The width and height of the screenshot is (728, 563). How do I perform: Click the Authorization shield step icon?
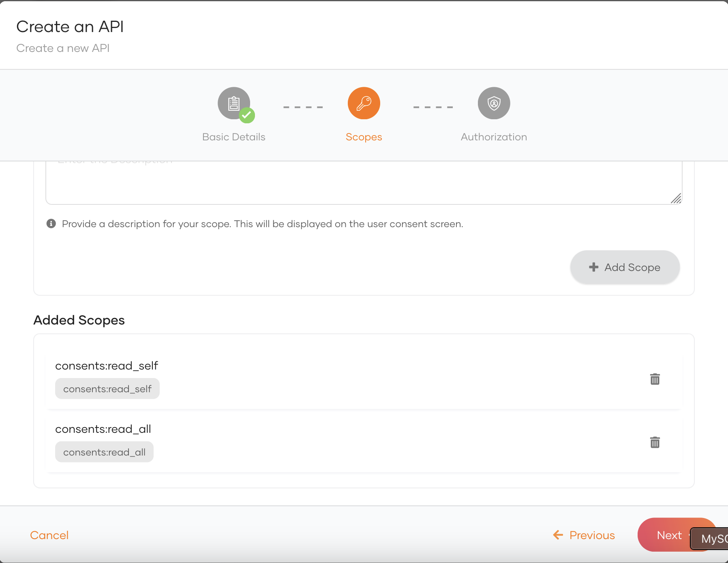494,103
